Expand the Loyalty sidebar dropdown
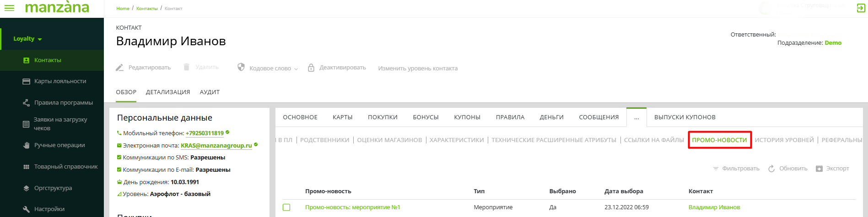Image resolution: width=868 pixels, height=217 pixels. (x=27, y=39)
